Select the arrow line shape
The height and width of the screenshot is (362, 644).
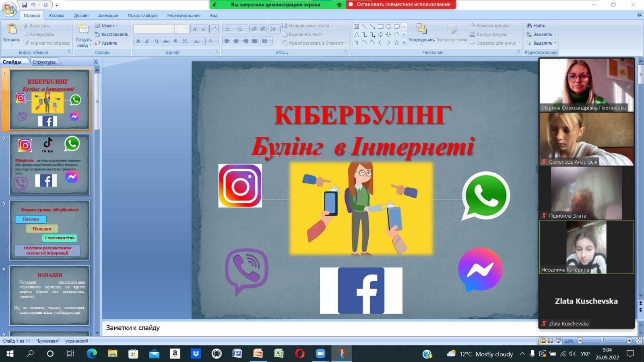point(372,27)
